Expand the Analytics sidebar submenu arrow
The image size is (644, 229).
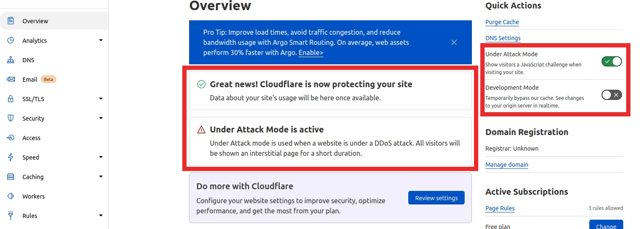tap(101, 40)
